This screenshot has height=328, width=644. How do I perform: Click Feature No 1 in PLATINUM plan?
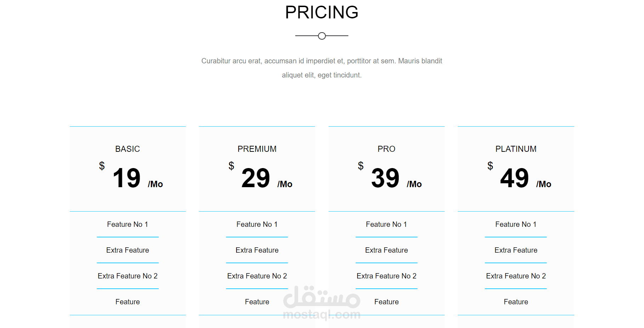(x=516, y=224)
